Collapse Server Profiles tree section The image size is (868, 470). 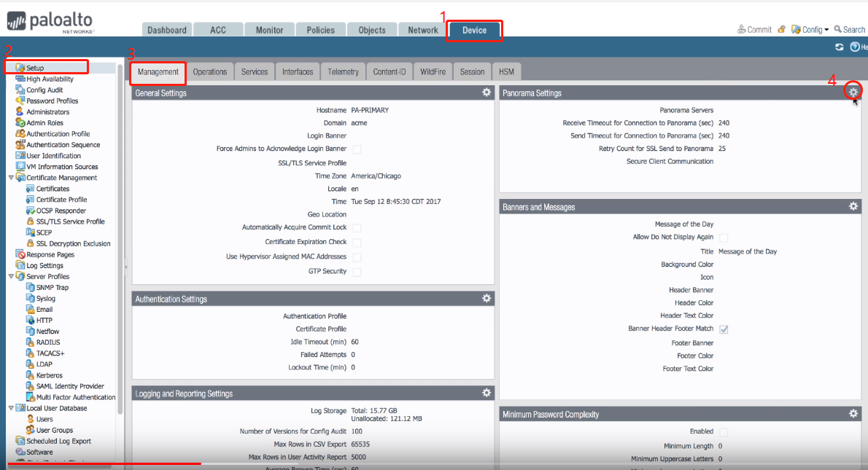click(x=11, y=277)
